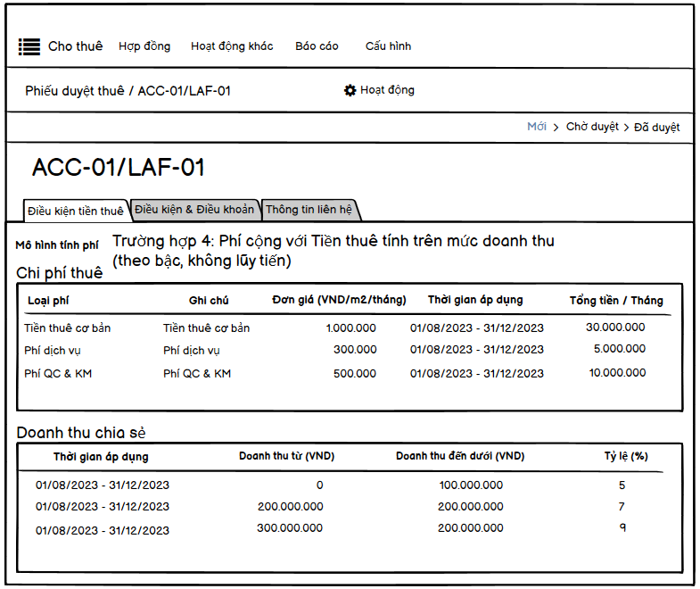700x589 pixels.
Task: Click the Mô hình tính phí label
Action: [57, 245]
